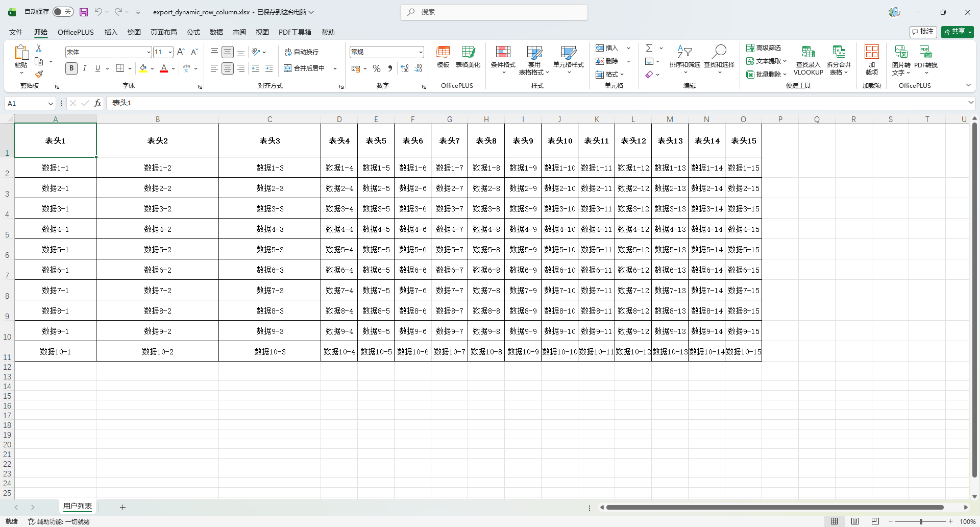Toggle Bold formatting
This screenshot has width=980, height=527.
71,68
